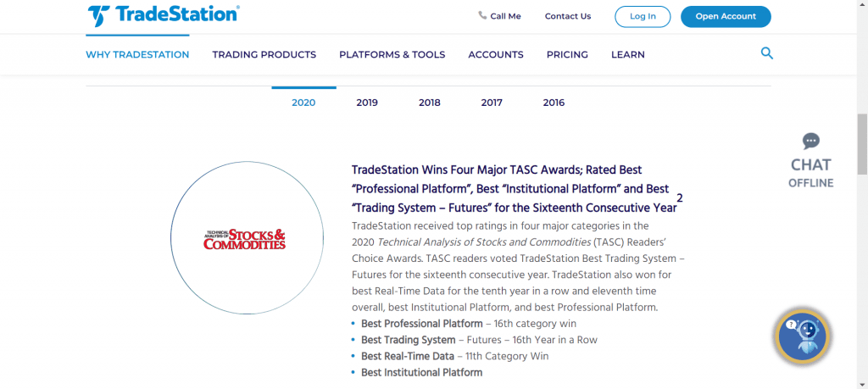
Task: Switch to the 2019 awards tab
Action: point(367,103)
